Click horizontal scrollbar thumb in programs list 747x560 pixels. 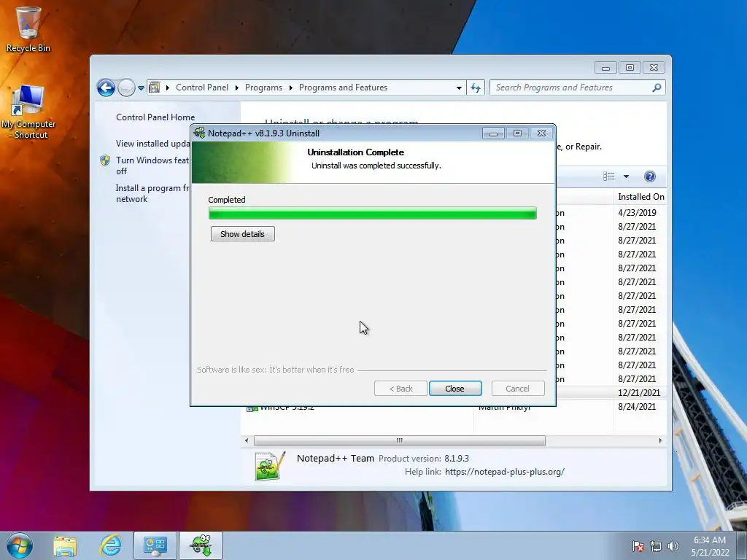(400, 440)
